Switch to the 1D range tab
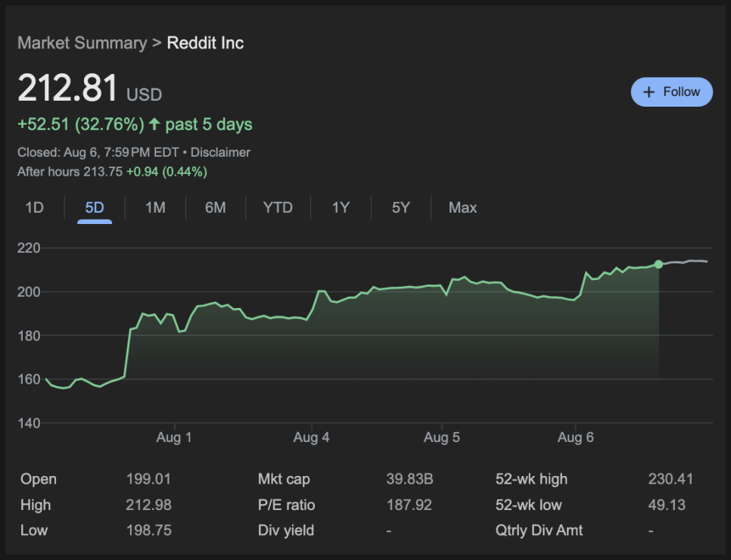731x560 pixels. point(35,207)
